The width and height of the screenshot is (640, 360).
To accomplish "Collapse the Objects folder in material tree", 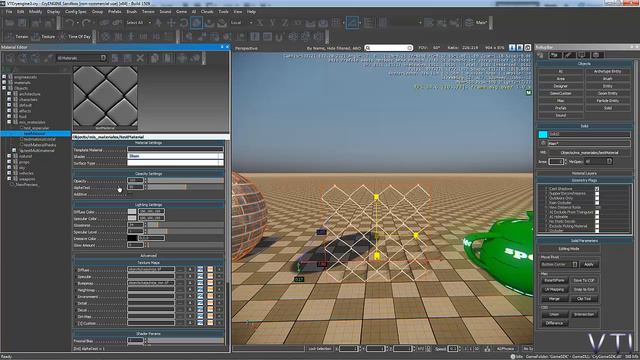I will (4, 88).
